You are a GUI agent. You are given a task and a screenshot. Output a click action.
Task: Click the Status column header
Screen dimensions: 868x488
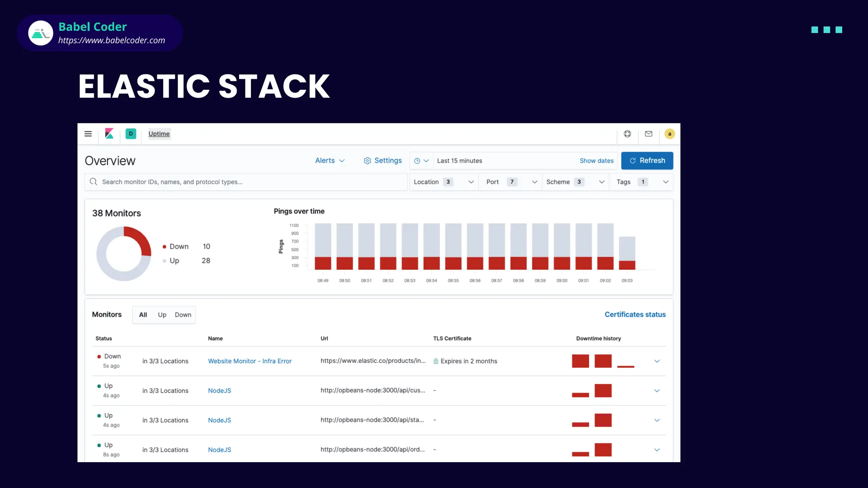pyautogui.click(x=104, y=338)
